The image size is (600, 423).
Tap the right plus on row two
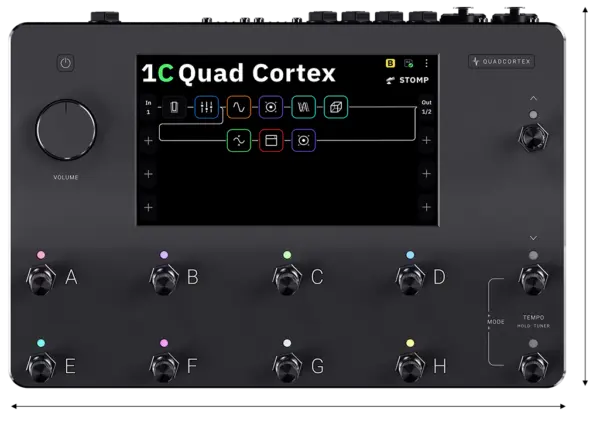(x=426, y=140)
